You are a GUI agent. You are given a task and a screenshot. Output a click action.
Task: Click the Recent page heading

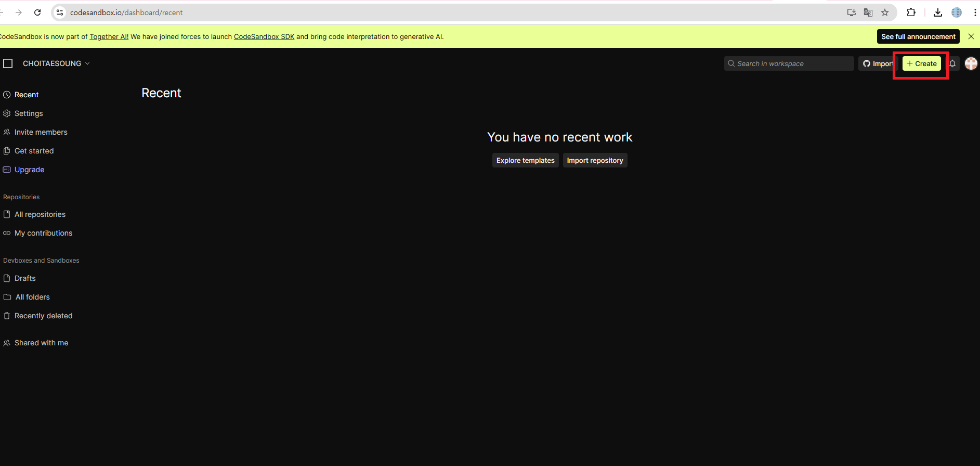[161, 93]
